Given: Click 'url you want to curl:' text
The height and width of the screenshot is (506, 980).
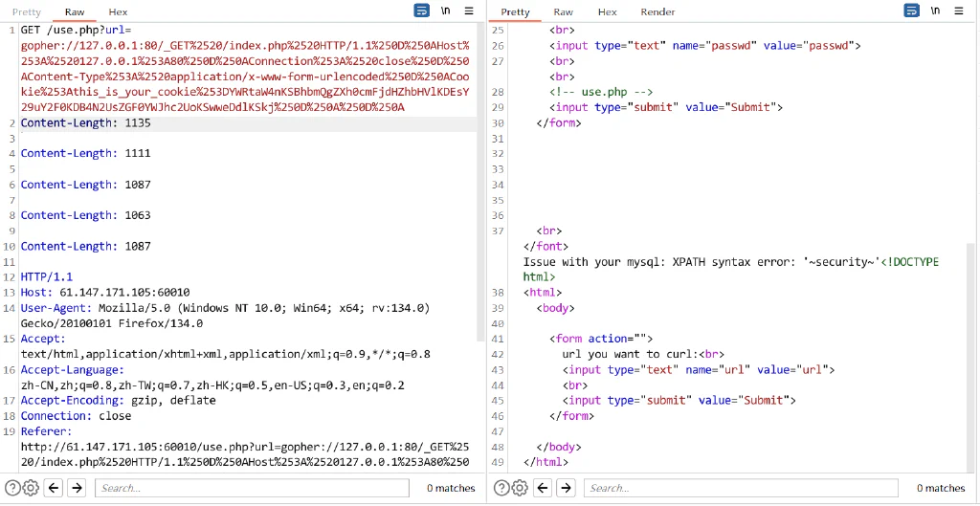Looking at the screenshot, I should tap(630, 354).
